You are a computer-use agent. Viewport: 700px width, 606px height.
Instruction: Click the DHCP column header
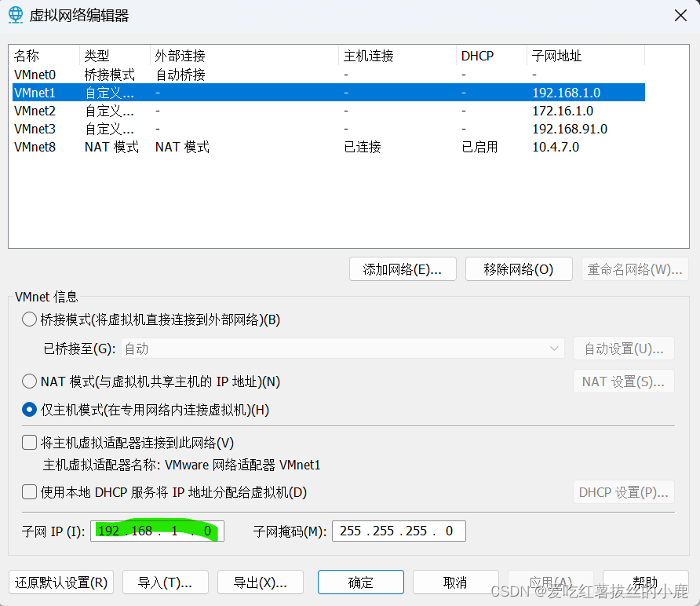[492, 56]
